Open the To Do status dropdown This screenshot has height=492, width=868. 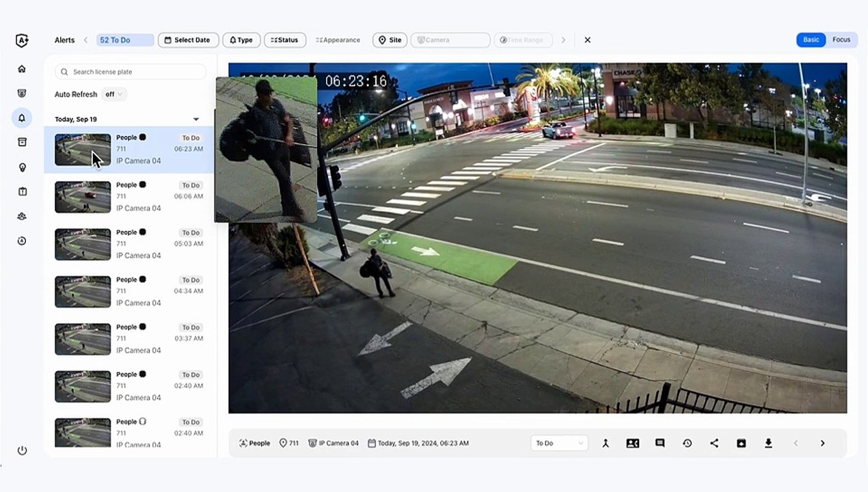coord(559,443)
